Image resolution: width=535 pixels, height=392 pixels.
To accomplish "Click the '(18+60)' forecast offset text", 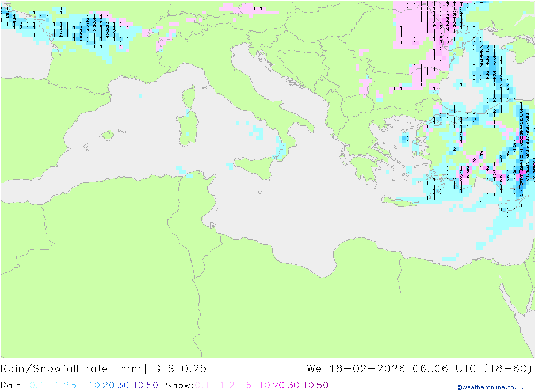I will [x=508, y=369].
